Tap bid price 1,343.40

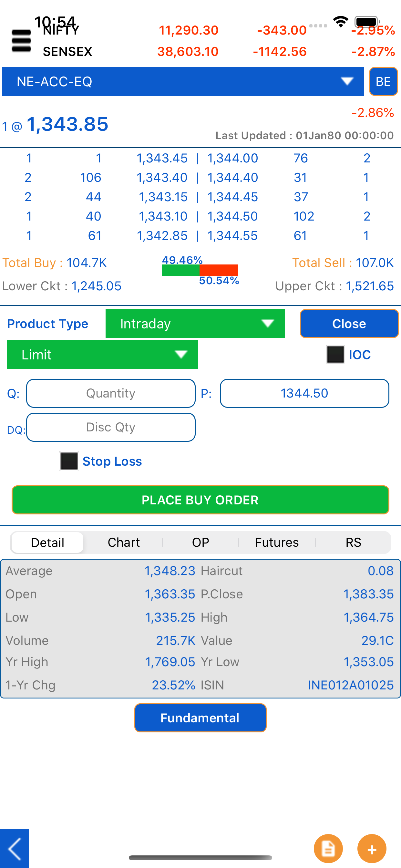[162, 178]
